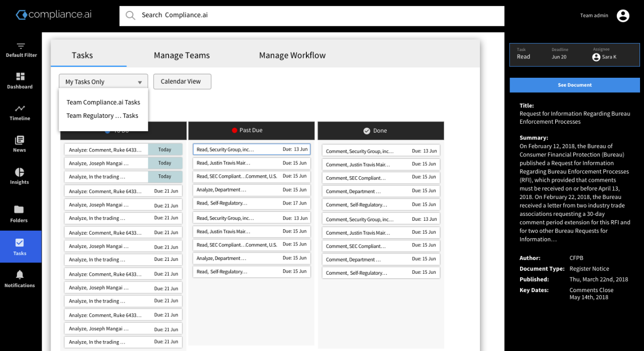
Task: Click Published date Thu, March 22nd, 2018
Action: click(x=599, y=280)
